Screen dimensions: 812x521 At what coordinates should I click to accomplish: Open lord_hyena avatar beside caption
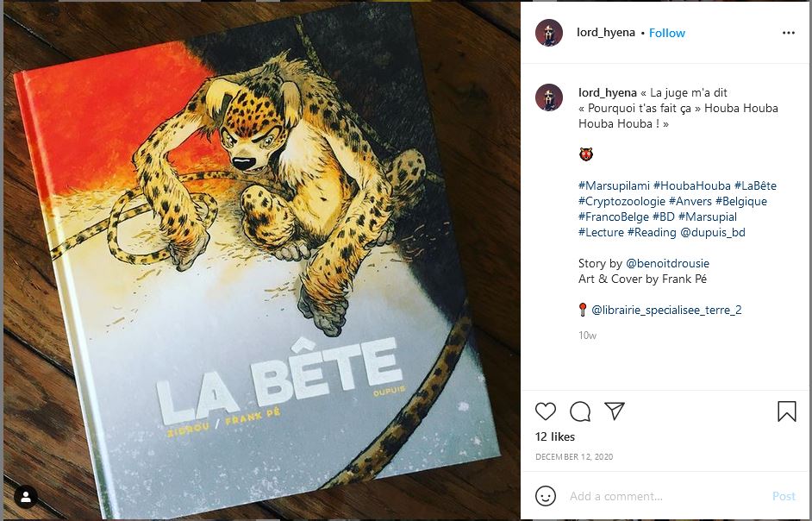click(x=549, y=97)
